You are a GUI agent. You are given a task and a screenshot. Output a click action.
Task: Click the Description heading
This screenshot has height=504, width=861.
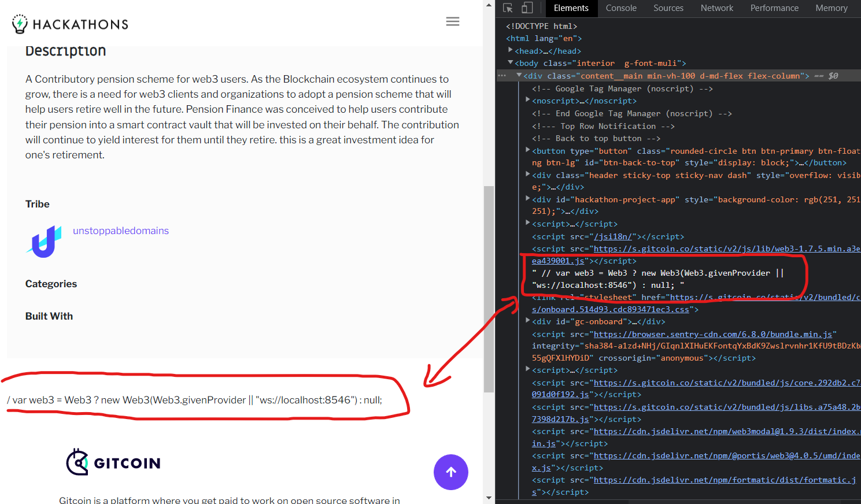click(x=66, y=51)
